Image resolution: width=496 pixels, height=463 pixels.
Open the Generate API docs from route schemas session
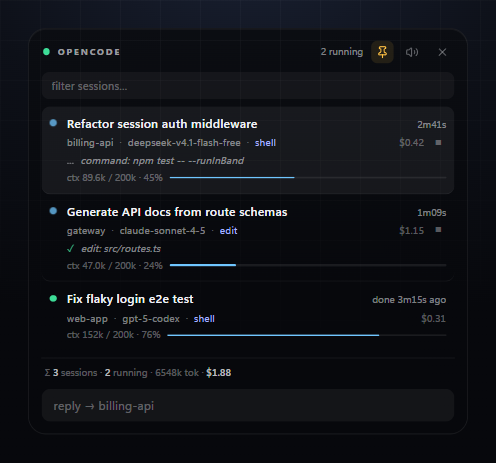tap(248, 238)
